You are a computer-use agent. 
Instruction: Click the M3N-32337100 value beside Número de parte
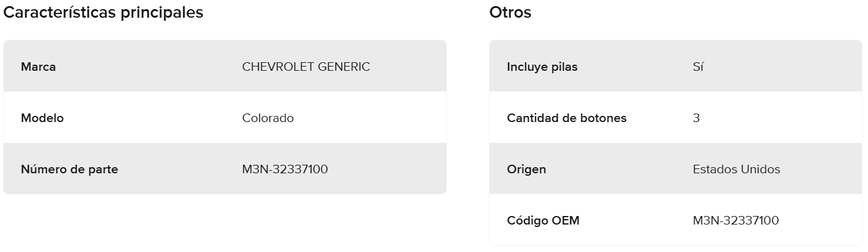coord(285,169)
